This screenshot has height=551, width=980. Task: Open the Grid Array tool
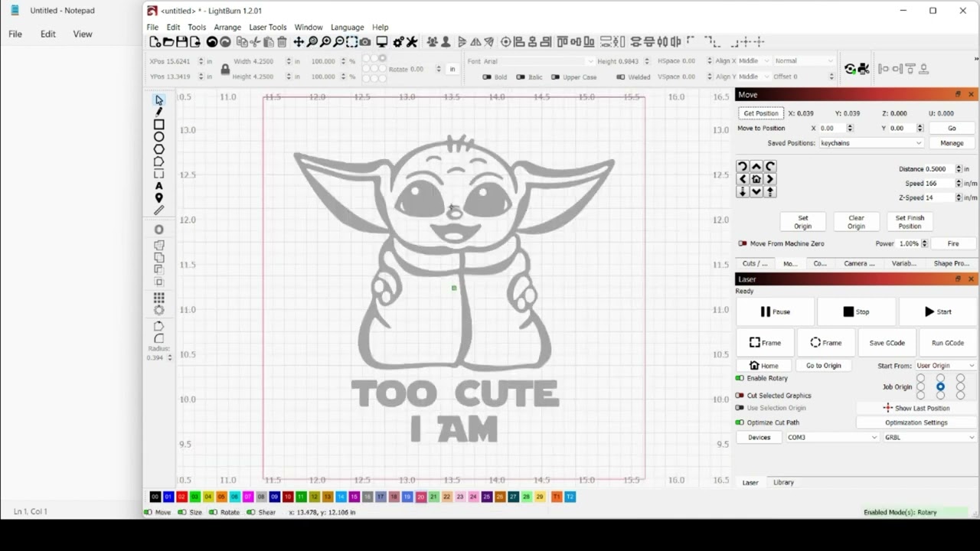point(158,298)
